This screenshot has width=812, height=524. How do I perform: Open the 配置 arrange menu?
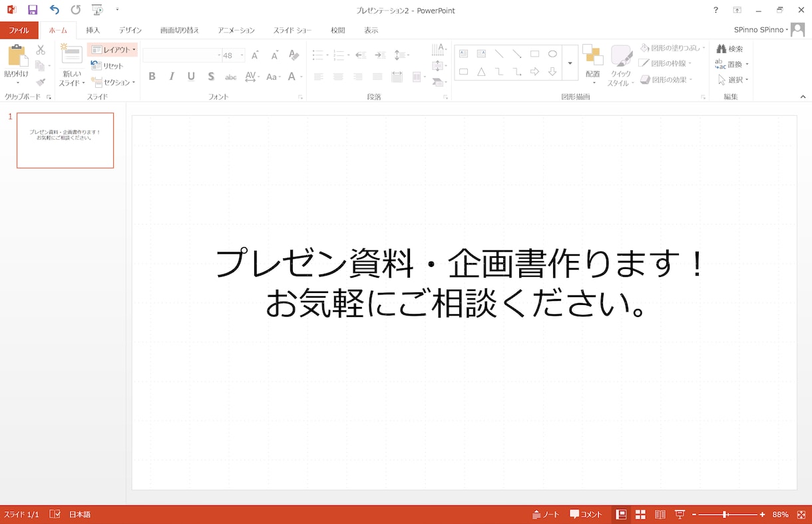592,65
